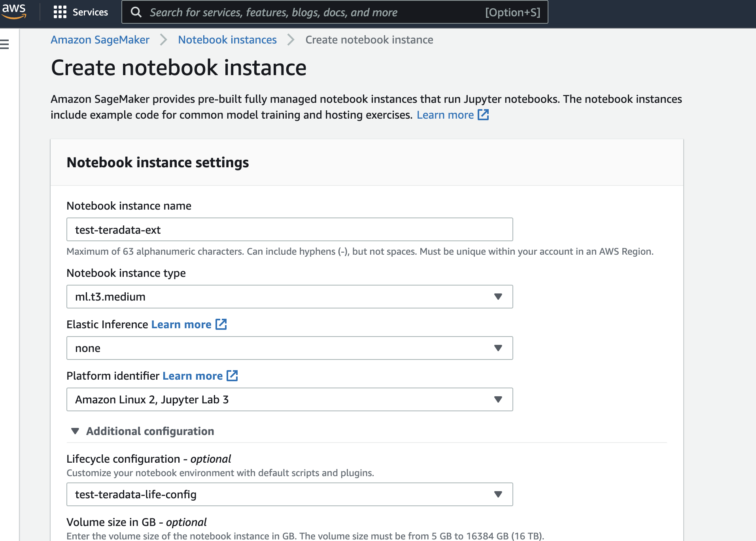This screenshot has width=756, height=541.
Task: Click the search magnifier icon
Action: coord(136,12)
